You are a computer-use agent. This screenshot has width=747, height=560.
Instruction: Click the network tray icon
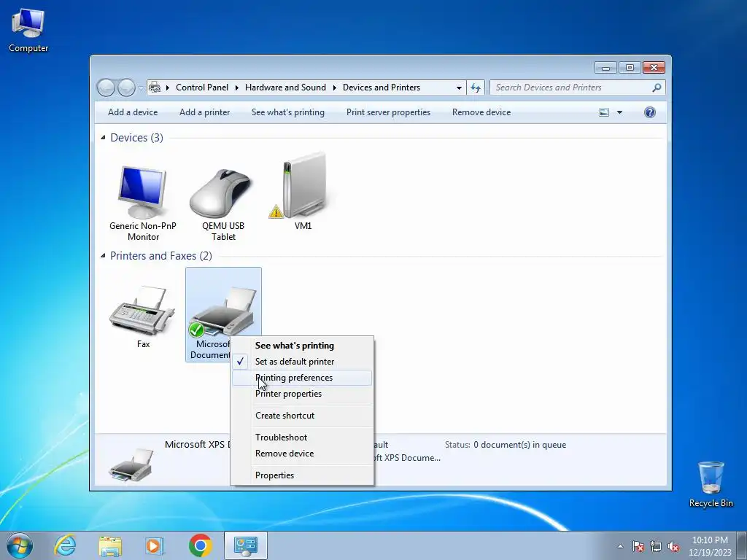pos(656,546)
